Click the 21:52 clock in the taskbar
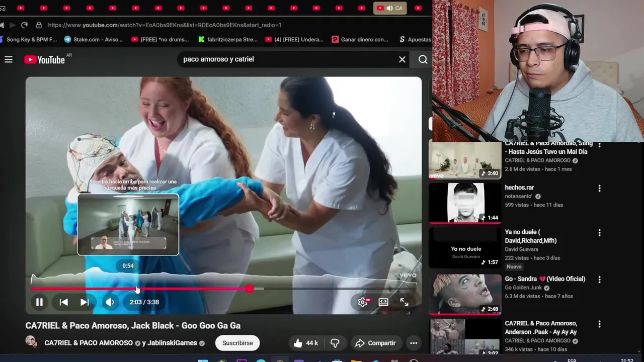This screenshot has height=362, width=644. (627, 360)
